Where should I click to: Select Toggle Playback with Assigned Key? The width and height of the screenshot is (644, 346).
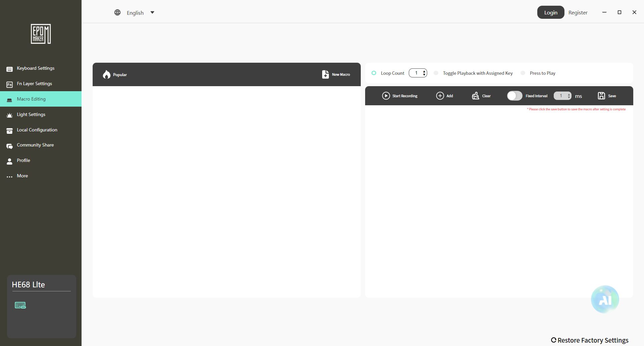(x=436, y=73)
